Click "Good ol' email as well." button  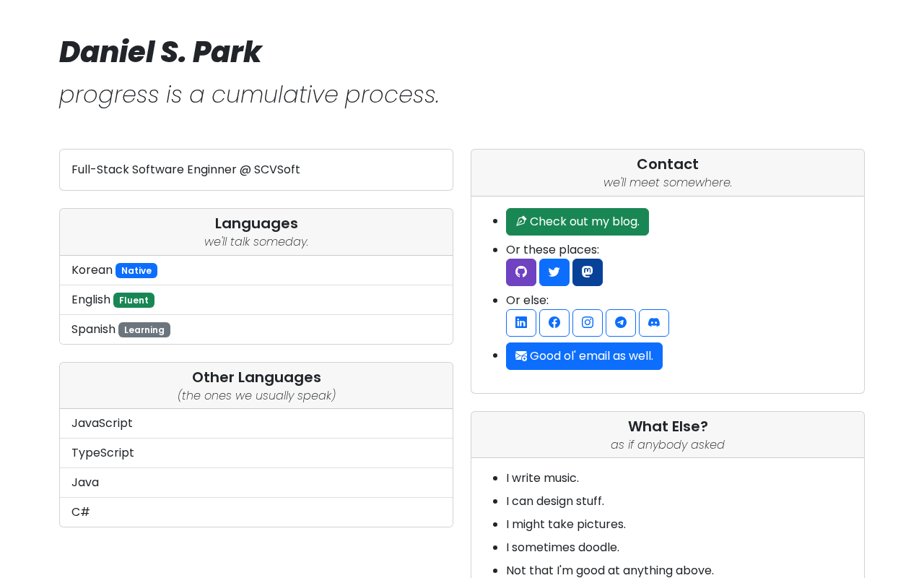point(584,356)
